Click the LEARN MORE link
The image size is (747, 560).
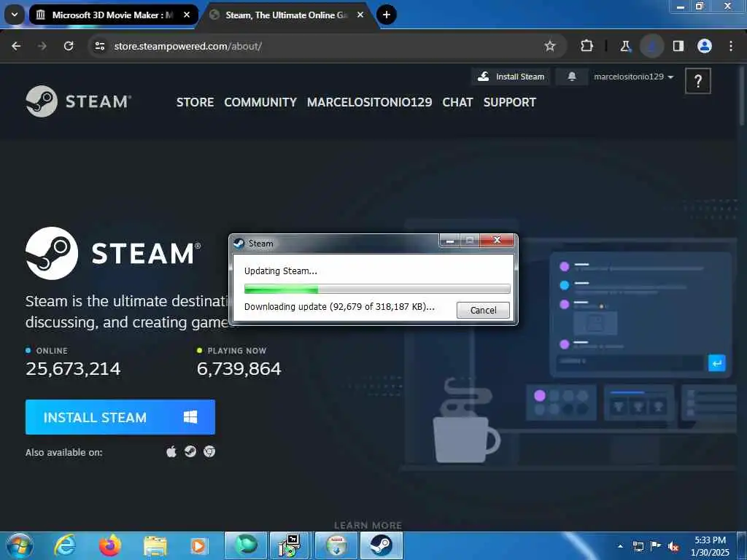click(x=368, y=525)
